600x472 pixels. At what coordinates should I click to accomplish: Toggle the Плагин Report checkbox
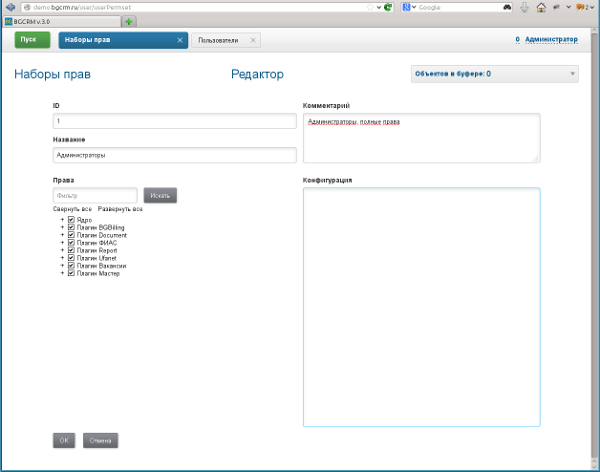pyautogui.click(x=71, y=250)
